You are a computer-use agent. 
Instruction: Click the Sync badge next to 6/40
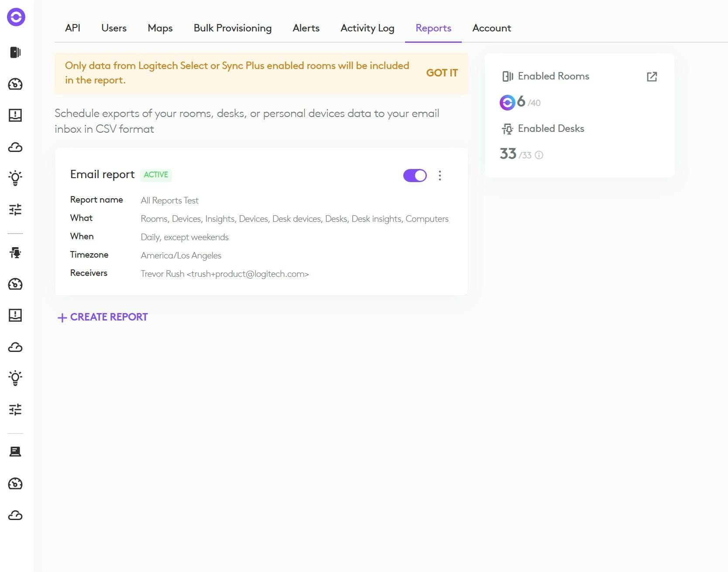507,103
